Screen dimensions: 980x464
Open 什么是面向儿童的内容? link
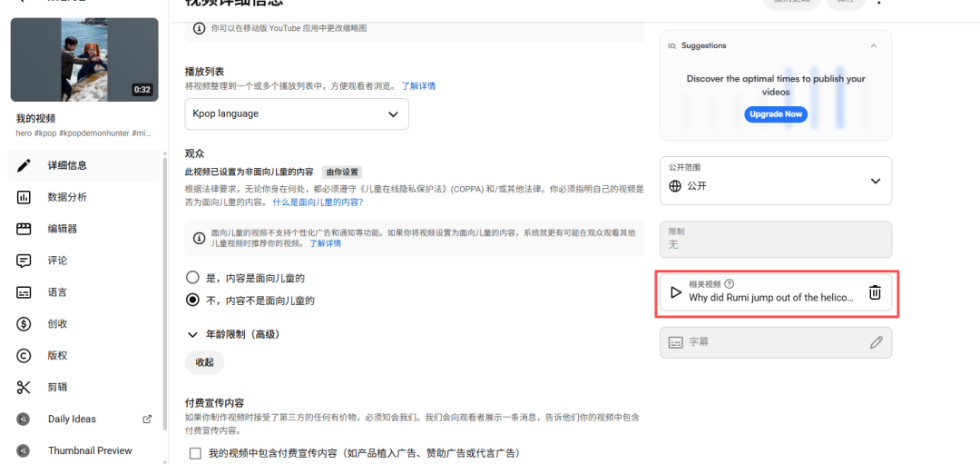(318, 202)
